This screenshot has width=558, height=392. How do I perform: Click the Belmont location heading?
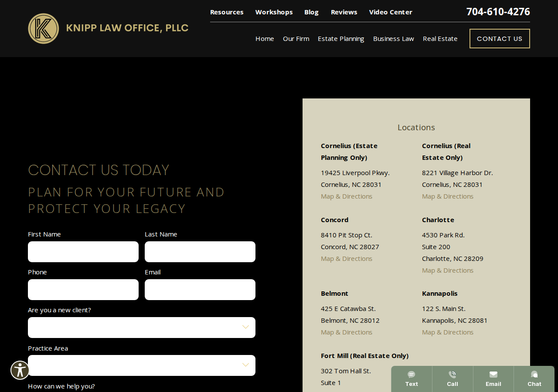[335, 294]
